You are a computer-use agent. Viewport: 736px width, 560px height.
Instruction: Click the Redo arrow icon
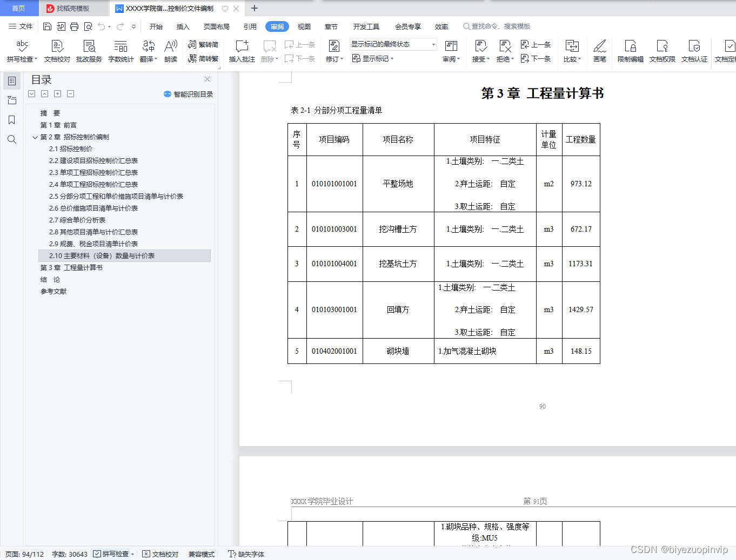click(120, 26)
